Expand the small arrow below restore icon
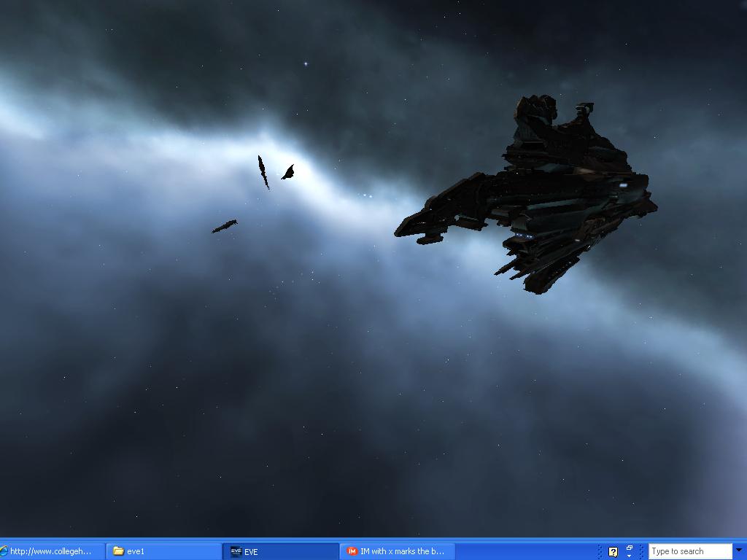Screen dimensions: 747x560 tap(630, 556)
